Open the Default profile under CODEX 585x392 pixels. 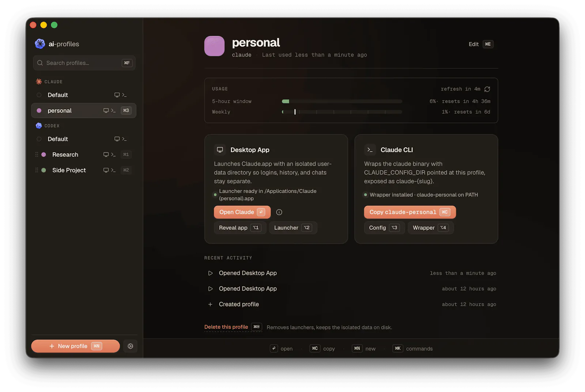coord(84,139)
